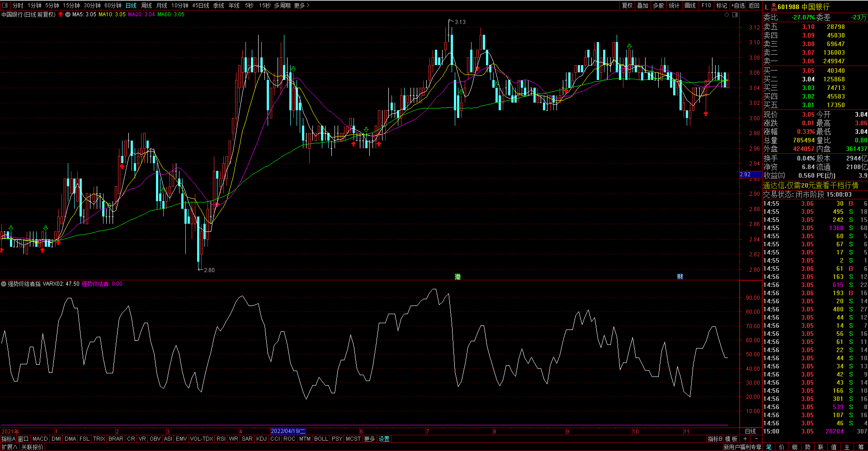Viewport: 868px width, 452px height.
Task: Select the 价 price tab
Action: click(x=782, y=447)
